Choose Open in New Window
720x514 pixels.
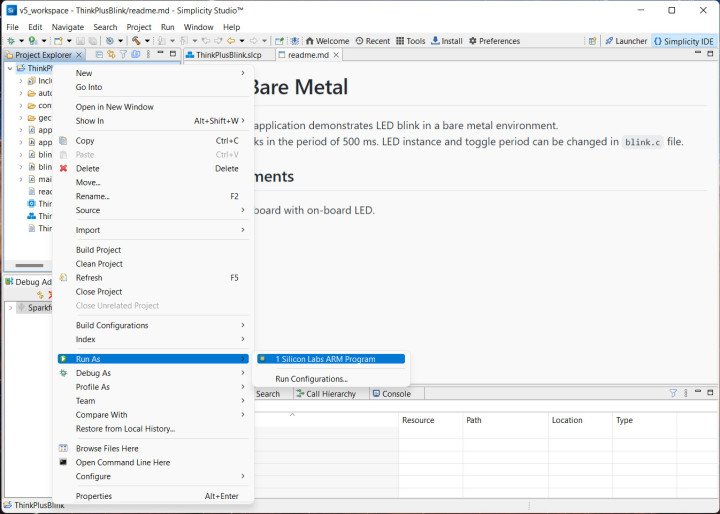coord(153,107)
